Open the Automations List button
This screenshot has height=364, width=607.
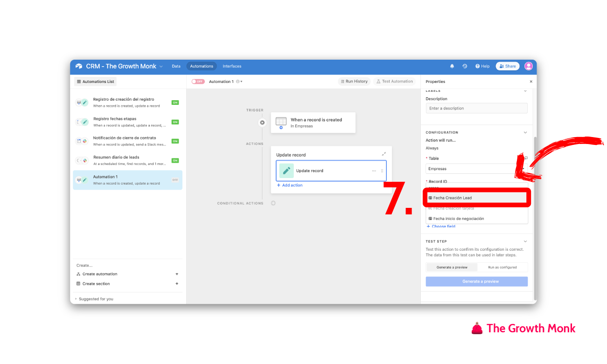click(95, 82)
